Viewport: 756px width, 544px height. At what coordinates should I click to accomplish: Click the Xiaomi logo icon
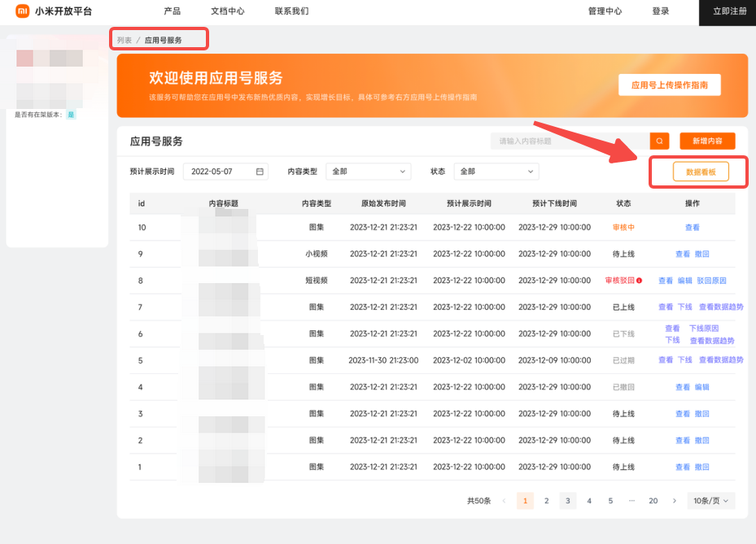coord(22,11)
